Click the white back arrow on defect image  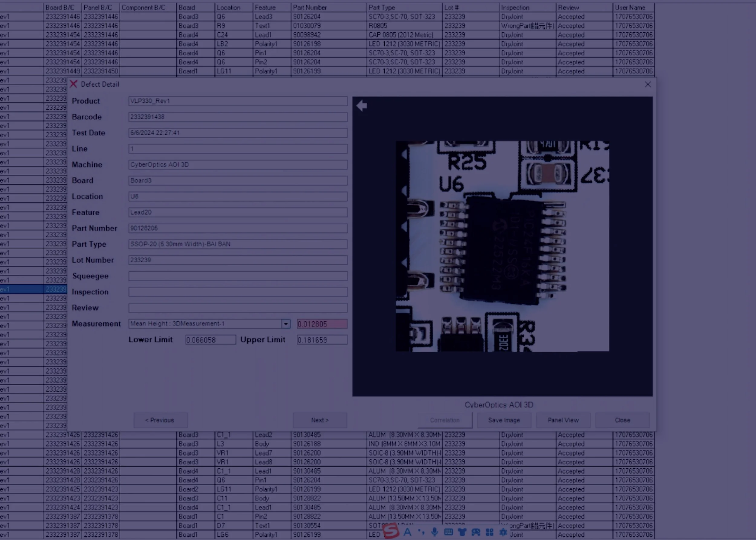(362, 106)
